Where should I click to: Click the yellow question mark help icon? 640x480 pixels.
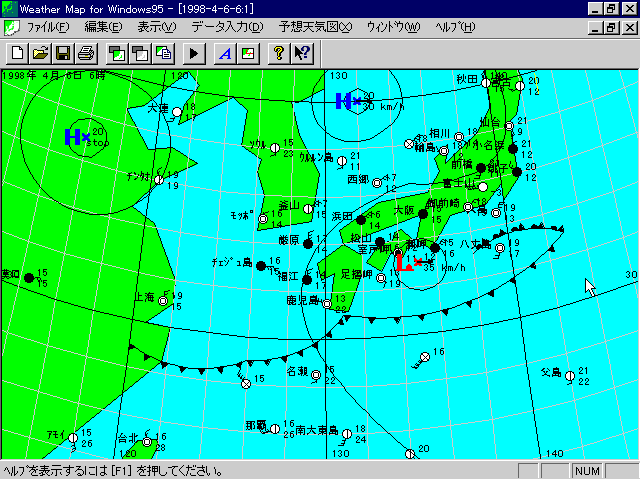(x=279, y=52)
